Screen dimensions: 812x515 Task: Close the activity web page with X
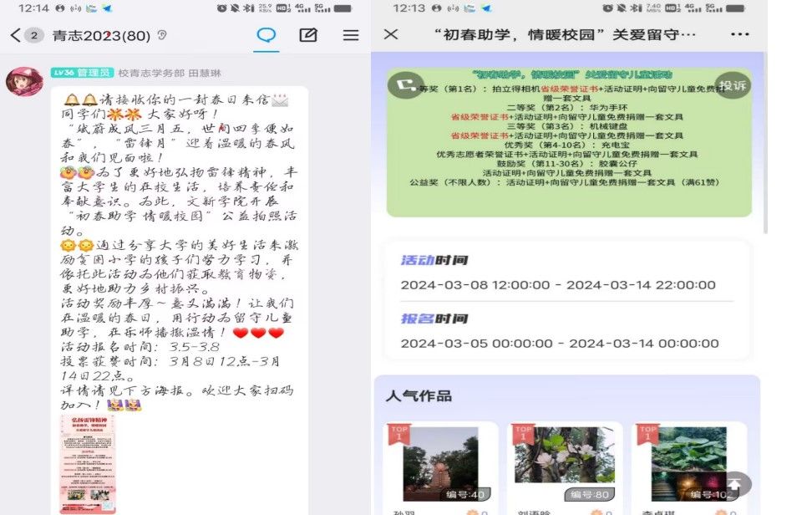tap(391, 34)
